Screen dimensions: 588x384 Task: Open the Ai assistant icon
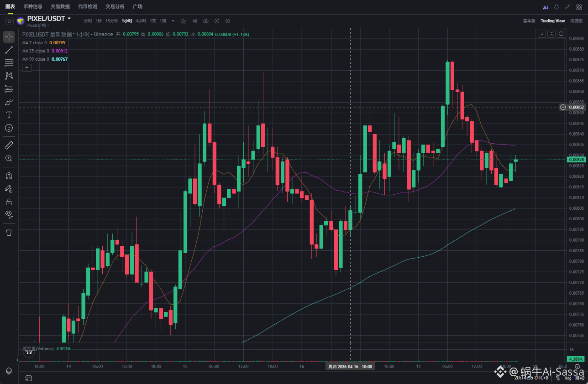click(x=546, y=7)
